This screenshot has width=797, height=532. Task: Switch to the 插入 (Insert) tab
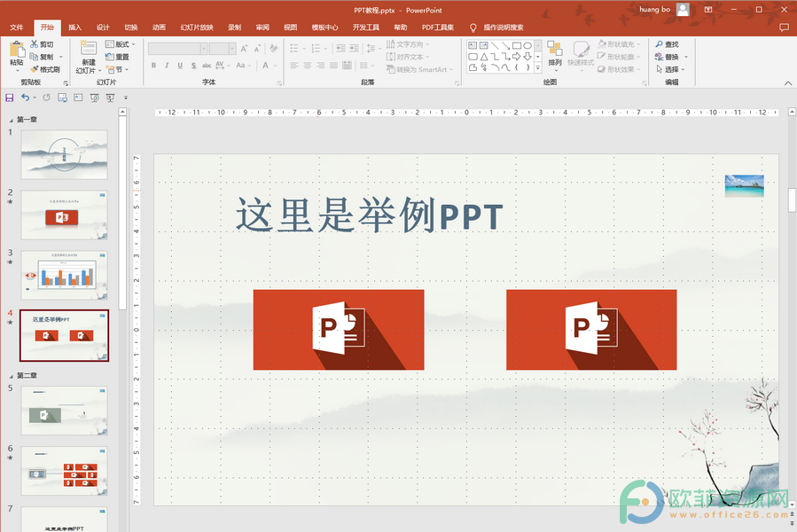[75, 27]
